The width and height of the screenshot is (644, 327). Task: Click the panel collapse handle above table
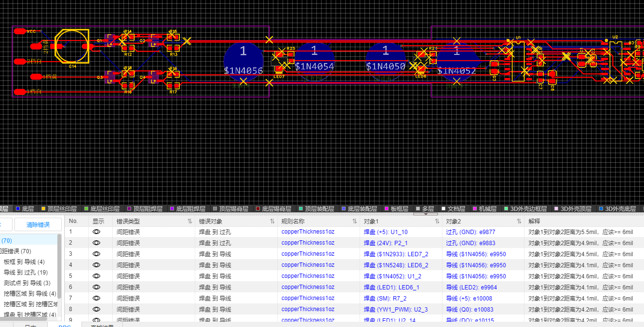point(426,214)
